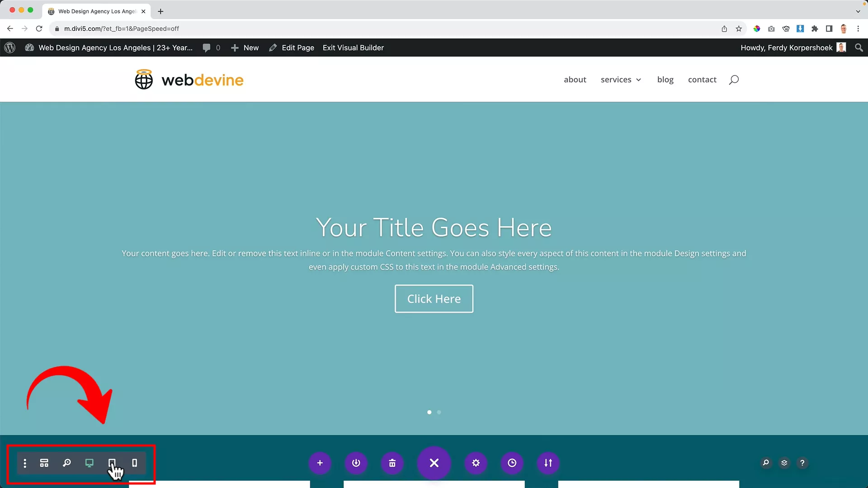868x488 pixels.
Task: Open help question mark icon
Action: (x=802, y=463)
